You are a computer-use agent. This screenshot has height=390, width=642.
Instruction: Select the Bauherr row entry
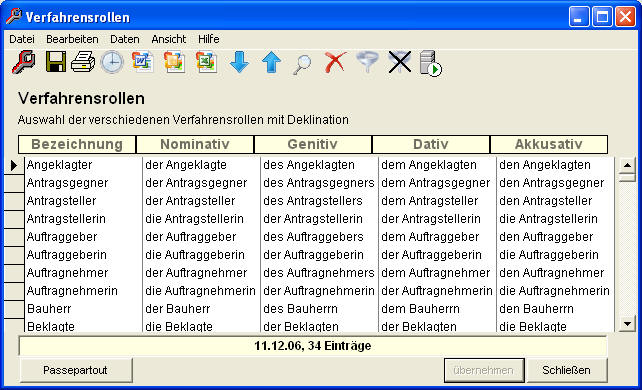(x=49, y=309)
